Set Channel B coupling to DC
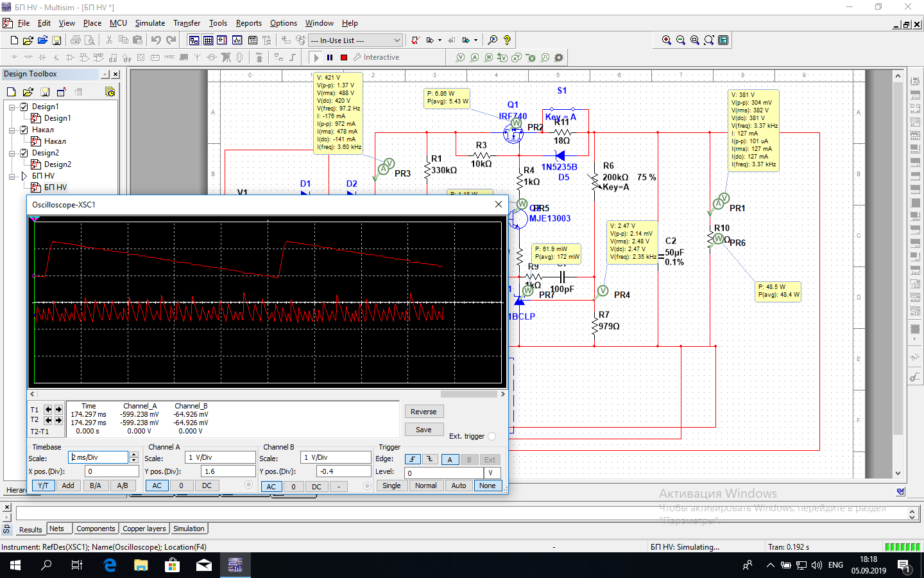Viewport: 924px width, 578px height. [x=316, y=486]
